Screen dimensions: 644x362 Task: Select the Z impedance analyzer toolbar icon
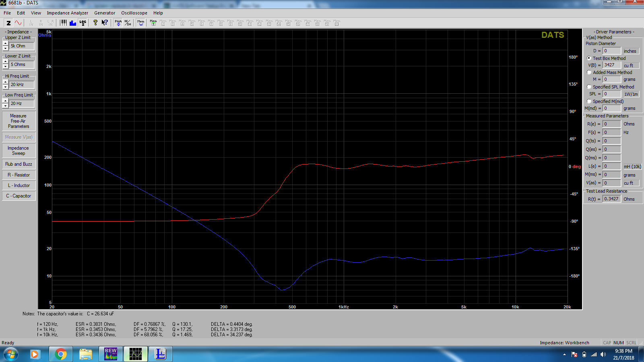8,23
